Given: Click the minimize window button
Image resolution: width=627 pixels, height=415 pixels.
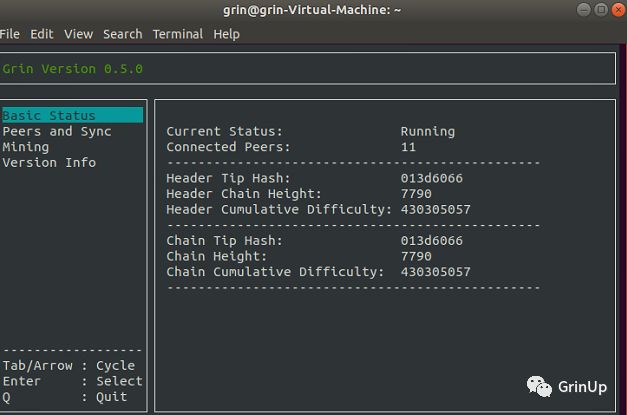Looking at the screenshot, I should click(x=584, y=10).
